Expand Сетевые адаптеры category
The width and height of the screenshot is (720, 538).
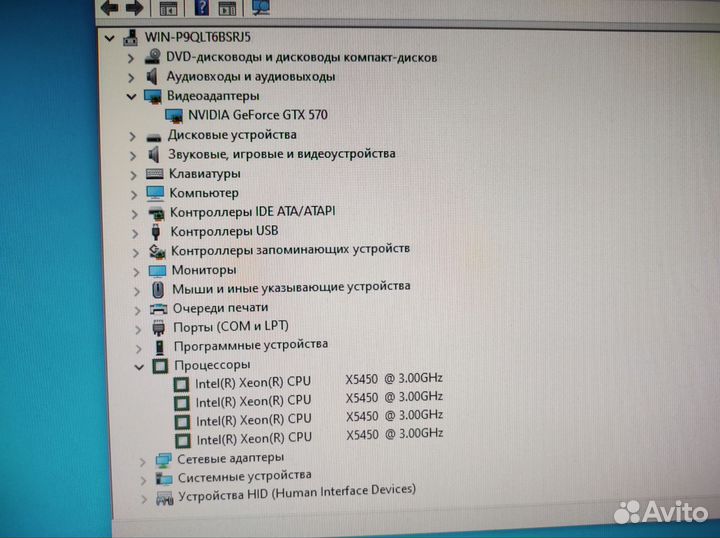pos(143,462)
